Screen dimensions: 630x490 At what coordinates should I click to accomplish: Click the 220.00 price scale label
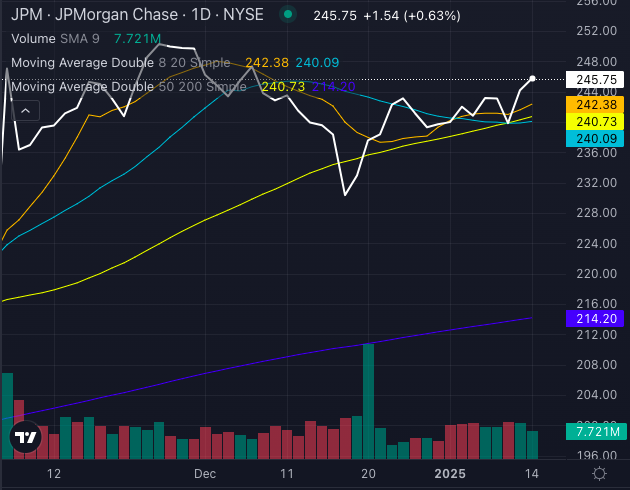597,274
